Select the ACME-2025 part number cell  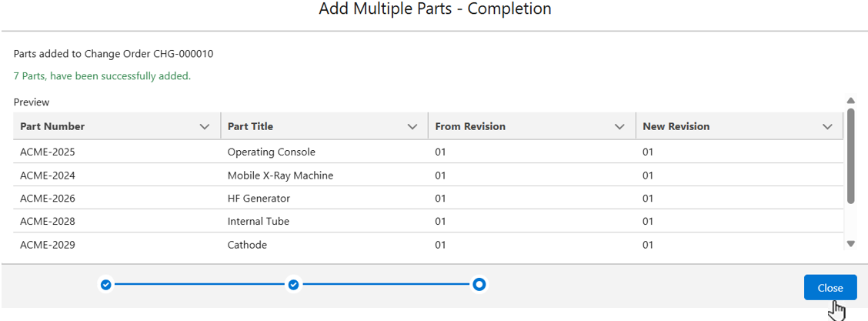[48, 152]
